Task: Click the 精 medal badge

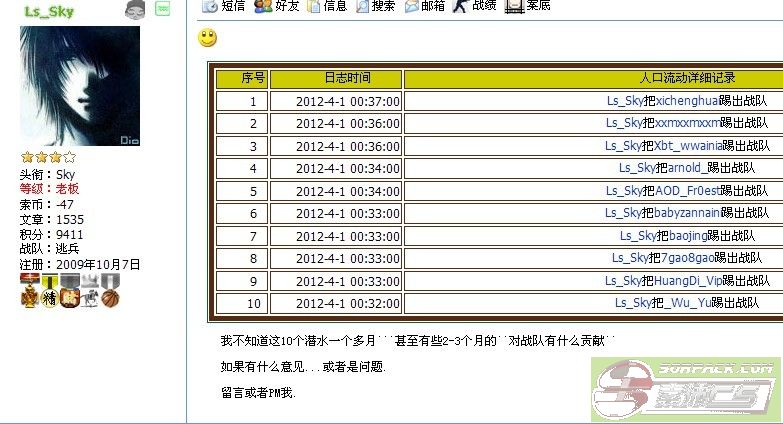Action: click(x=49, y=296)
